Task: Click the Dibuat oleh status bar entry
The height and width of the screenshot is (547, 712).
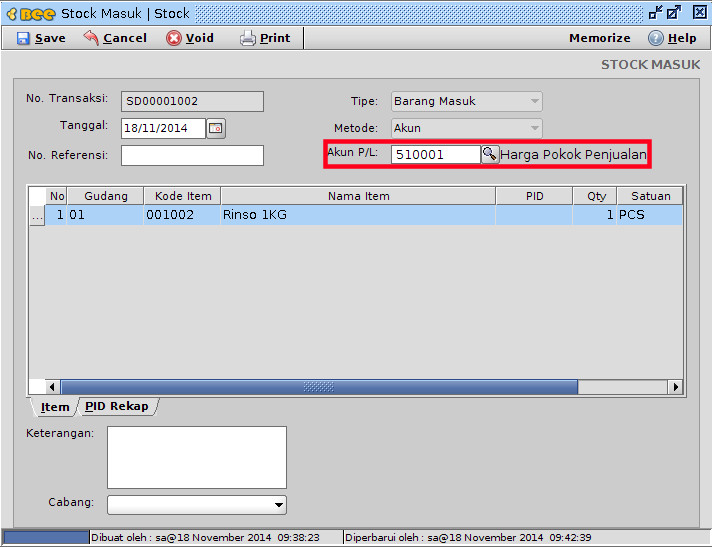Action: [x=205, y=537]
